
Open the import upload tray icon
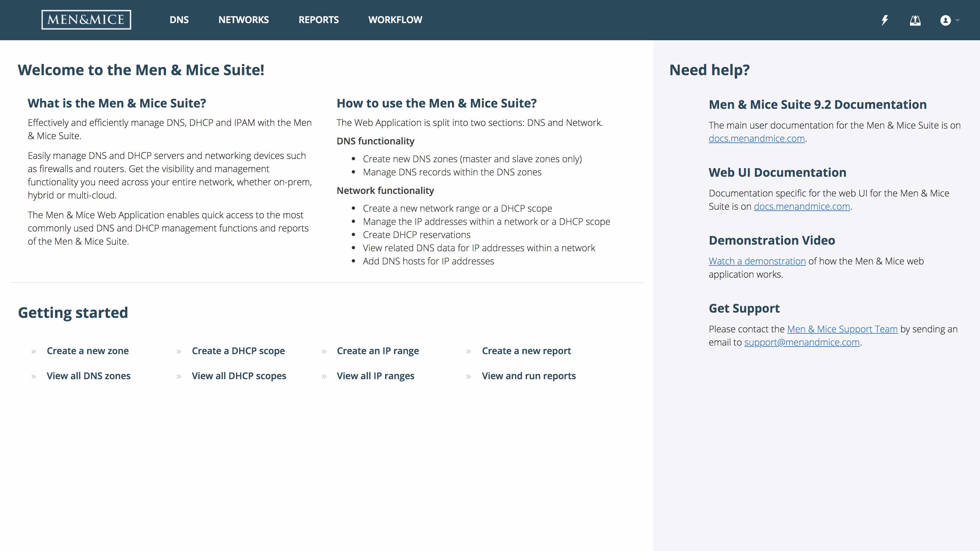point(915,20)
